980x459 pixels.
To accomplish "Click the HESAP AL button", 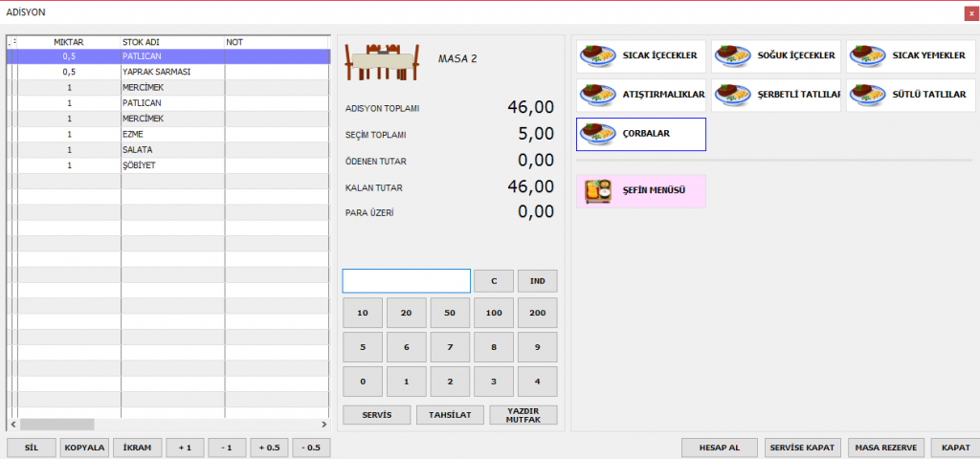I will point(720,448).
